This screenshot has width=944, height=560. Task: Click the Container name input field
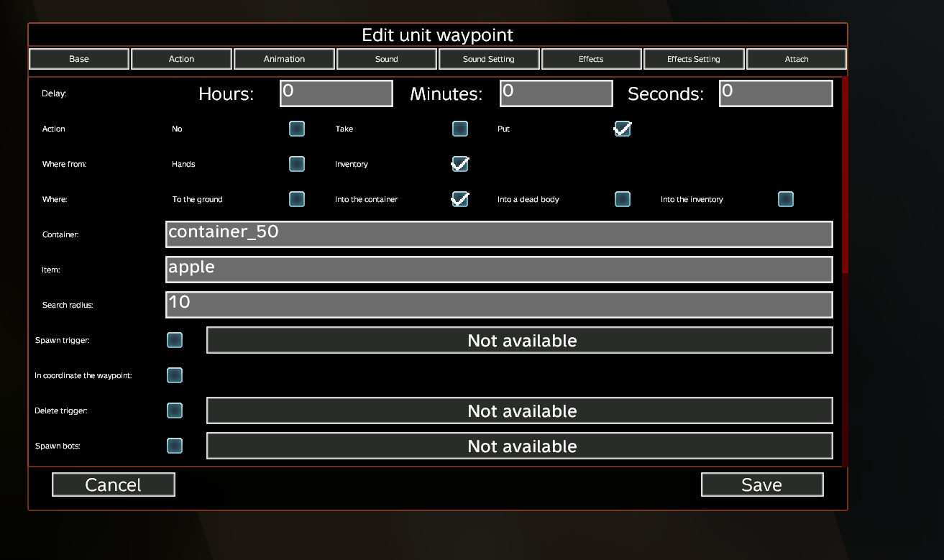[x=499, y=234]
